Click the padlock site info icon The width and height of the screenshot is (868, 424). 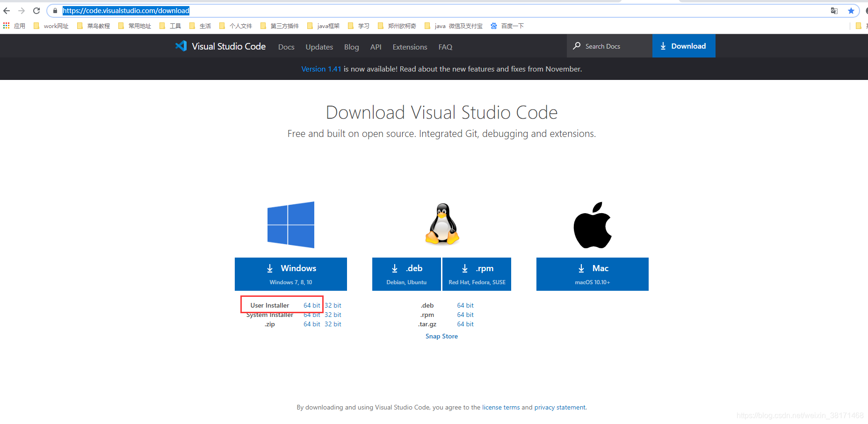[x=55, y=11]
